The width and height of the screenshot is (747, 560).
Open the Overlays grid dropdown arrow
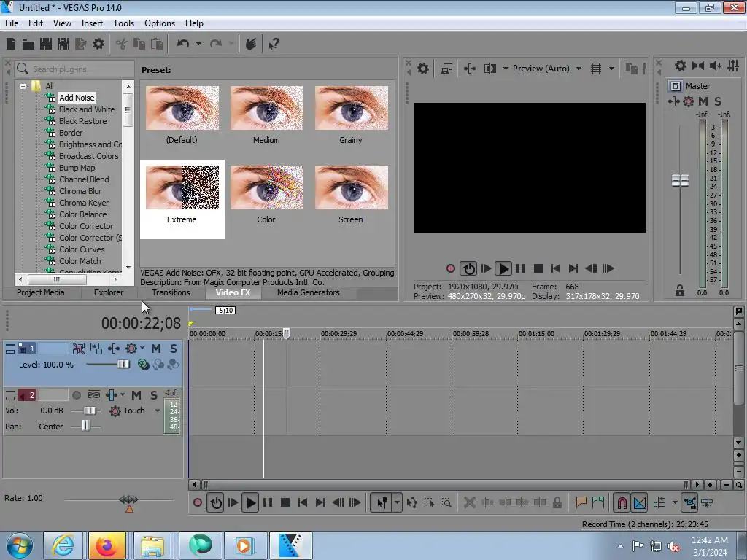pyautogui.click(x=612, y=69)
